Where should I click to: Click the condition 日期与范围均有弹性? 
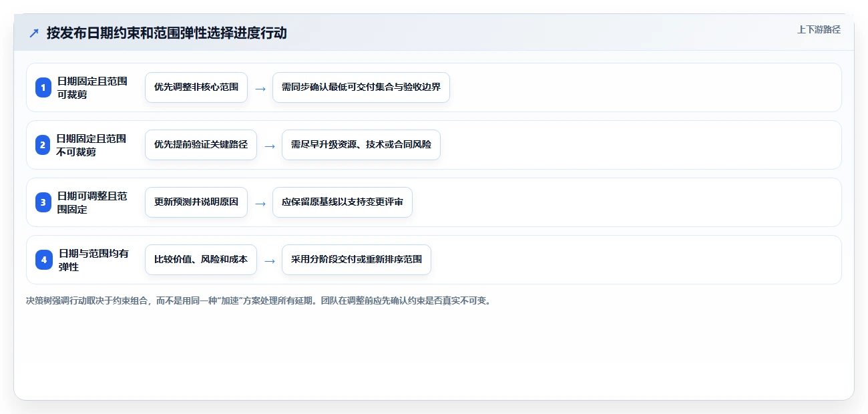pyautogui.click(x=93, y=260)
